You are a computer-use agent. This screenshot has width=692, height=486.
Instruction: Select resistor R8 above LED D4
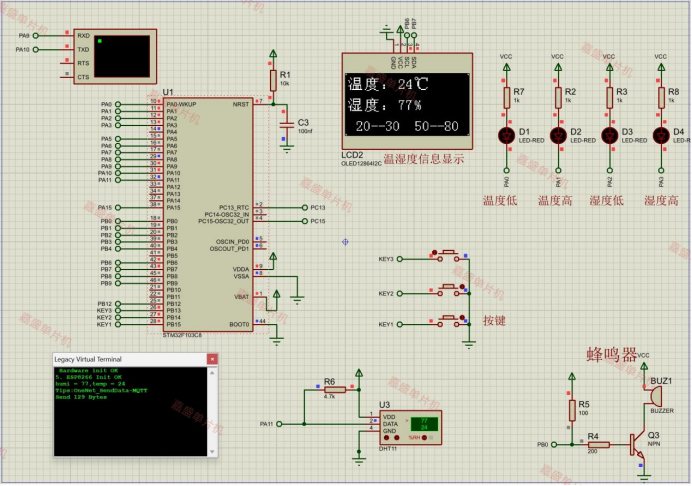[661, 98]
